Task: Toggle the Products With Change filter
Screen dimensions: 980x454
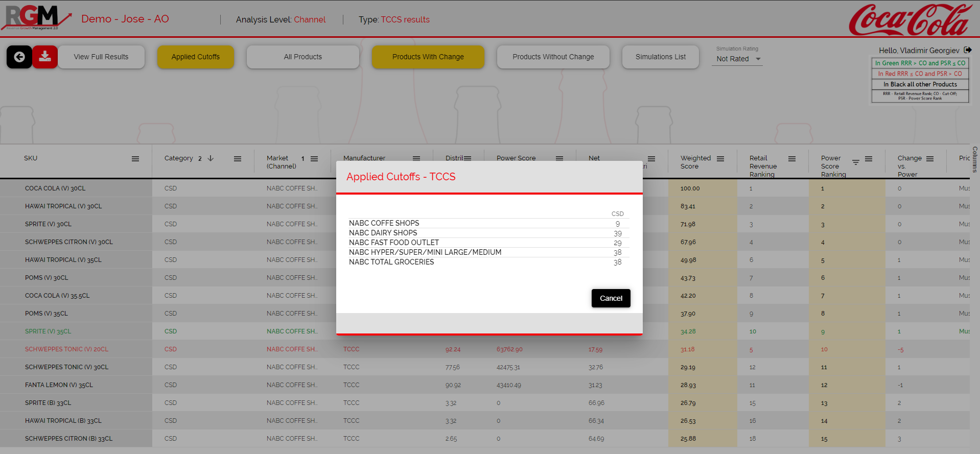Action: pyautogui.click(x=428, y=57)
